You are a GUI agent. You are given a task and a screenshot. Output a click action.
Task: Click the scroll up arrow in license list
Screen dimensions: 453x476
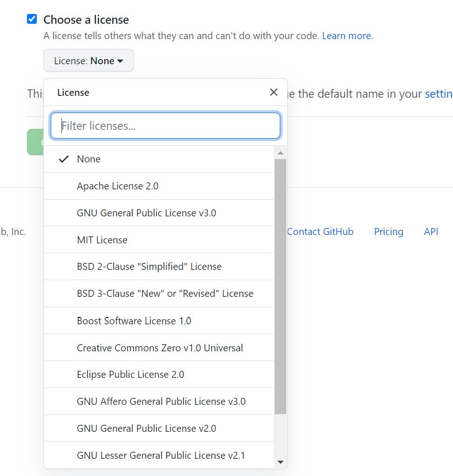click(x=280, y=153)
